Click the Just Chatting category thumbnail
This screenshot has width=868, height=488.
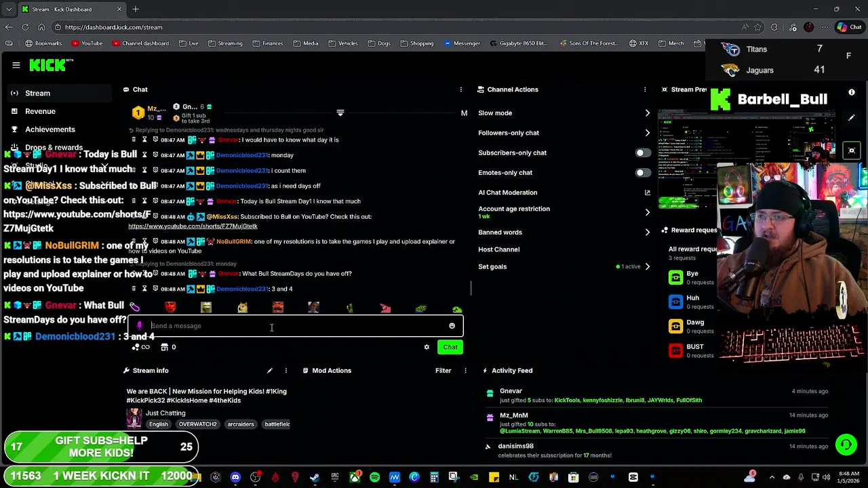[x=134, y=418]
